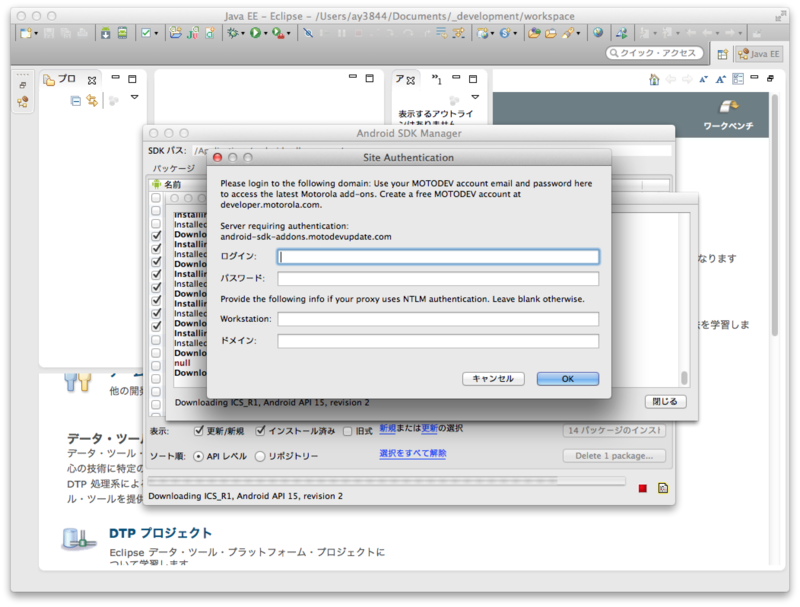Select the API レベル sort radio button
Screen dimensions: 800x607
(198, 457)
